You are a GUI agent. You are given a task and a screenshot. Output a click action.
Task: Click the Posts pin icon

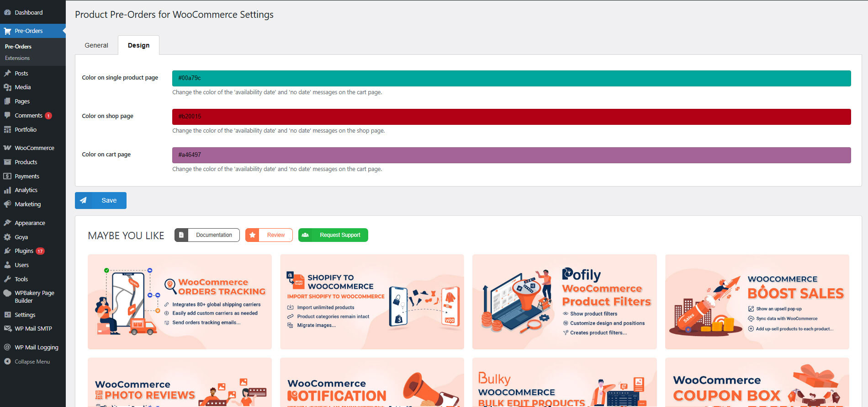click(7, 73)
